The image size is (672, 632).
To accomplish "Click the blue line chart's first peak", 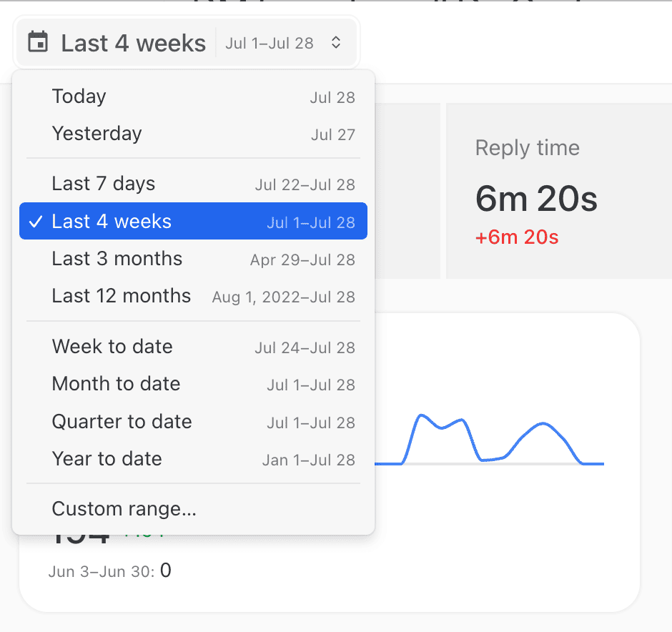I will click(421, 415).
